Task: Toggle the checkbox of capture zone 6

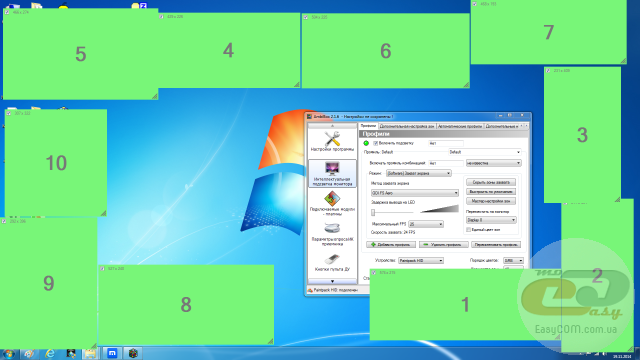Action: 306,17
